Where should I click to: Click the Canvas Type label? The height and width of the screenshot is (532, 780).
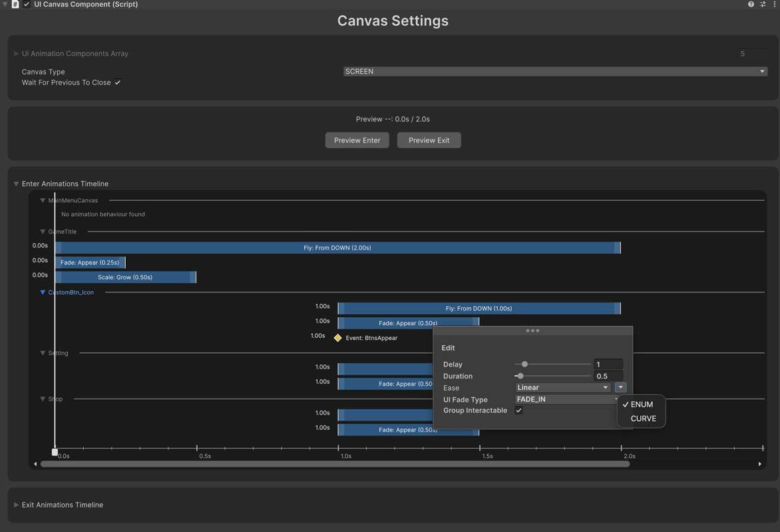tap(43, 72)
